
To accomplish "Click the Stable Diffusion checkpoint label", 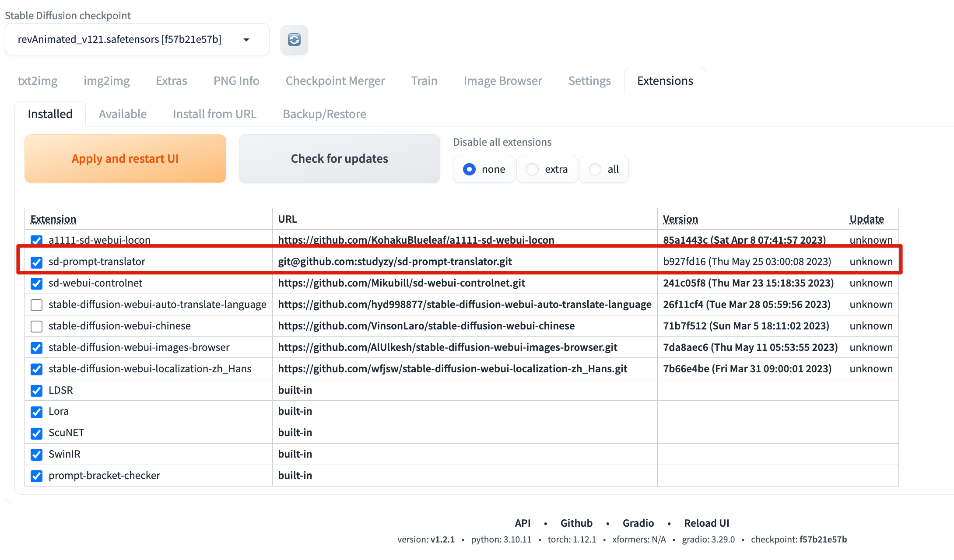I will (68, 16).
